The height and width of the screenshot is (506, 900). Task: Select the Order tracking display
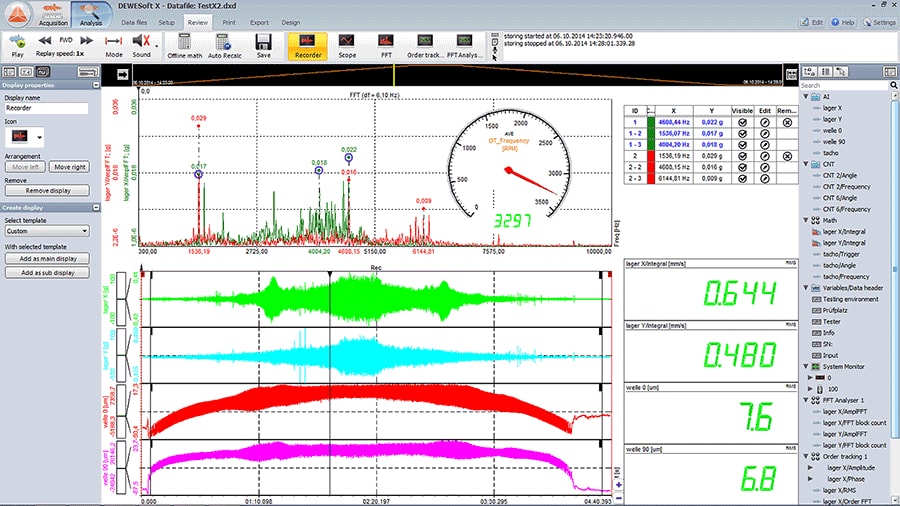(x=425, y=46)
